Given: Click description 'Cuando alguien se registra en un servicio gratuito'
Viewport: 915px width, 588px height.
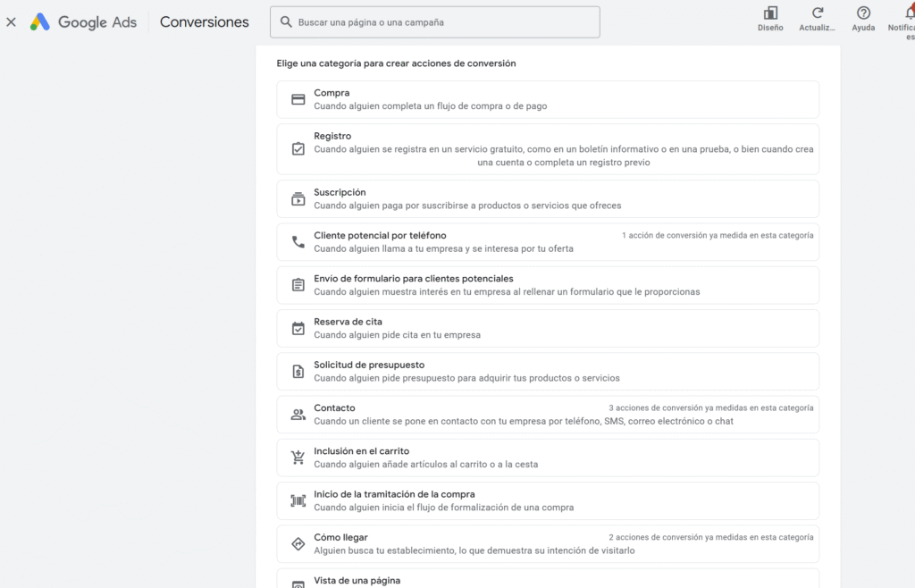Looking at the screenshot, I should (x=564, y=155).
